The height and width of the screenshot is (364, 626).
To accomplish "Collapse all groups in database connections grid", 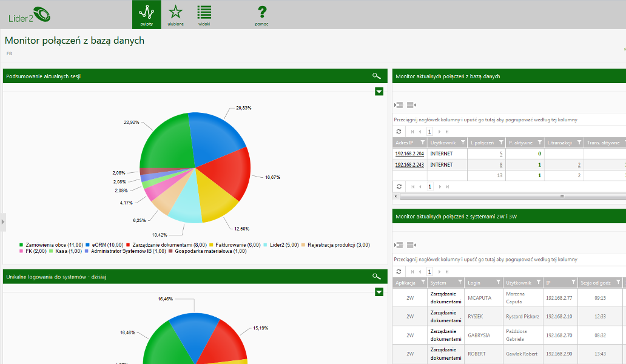I will click(412, 105).
